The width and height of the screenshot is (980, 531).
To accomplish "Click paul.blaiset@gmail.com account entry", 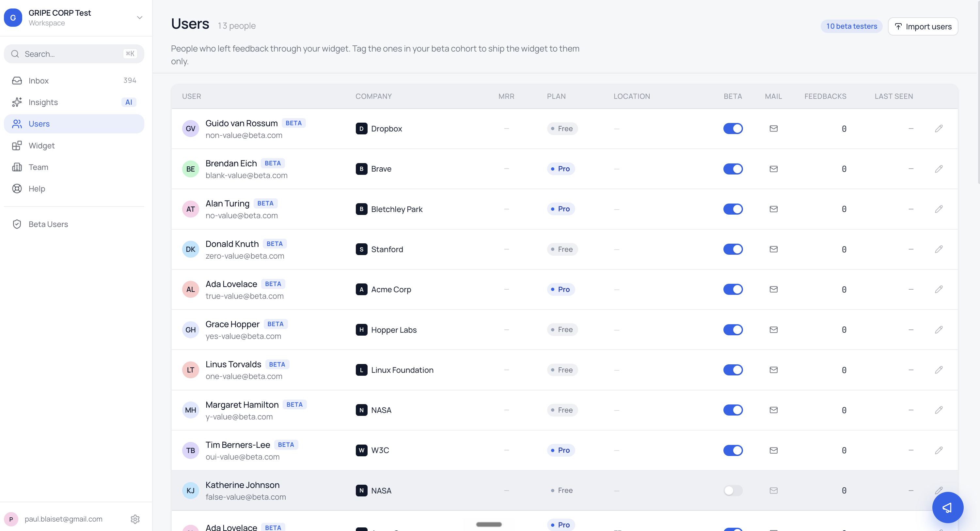I will pos(63,519).
